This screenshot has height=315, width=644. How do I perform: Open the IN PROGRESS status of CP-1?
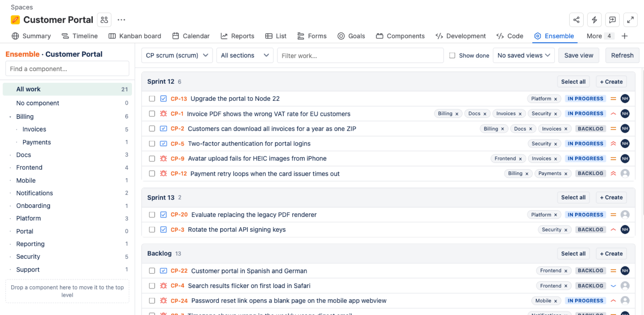(x=586, y=114)
